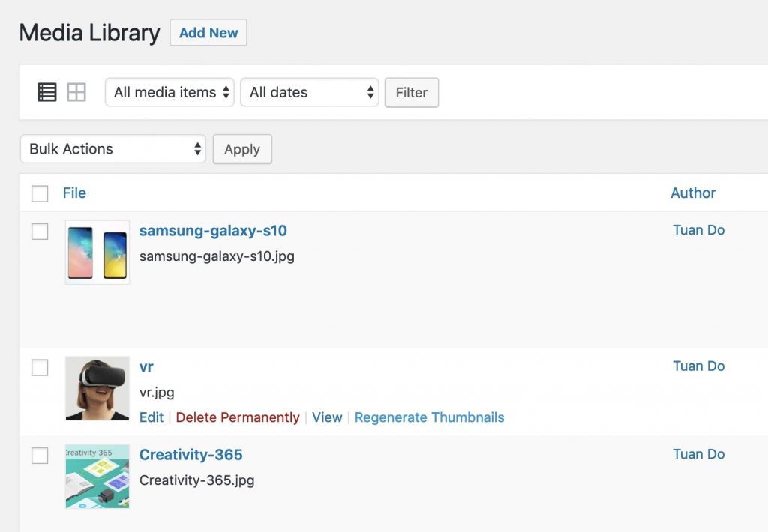Viewport: 768px width, 532px height.
Task: Sort by the Author column header
Action: tap(693, 193)
